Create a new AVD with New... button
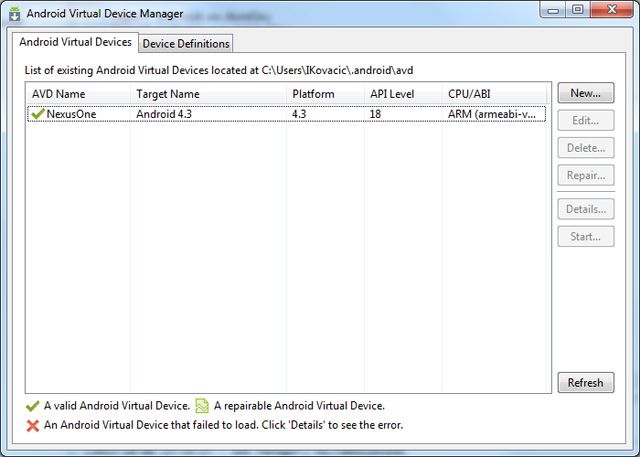640x457 pixels. 586,93
